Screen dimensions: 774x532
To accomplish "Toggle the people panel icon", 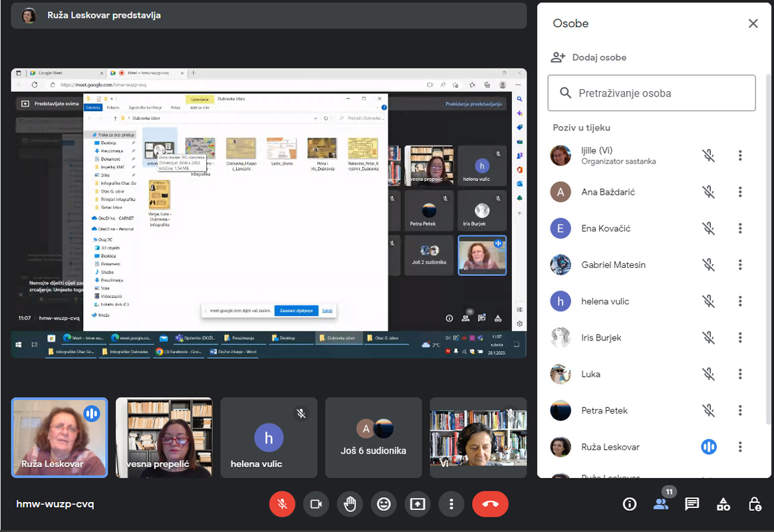I will [x=661, y=504].
